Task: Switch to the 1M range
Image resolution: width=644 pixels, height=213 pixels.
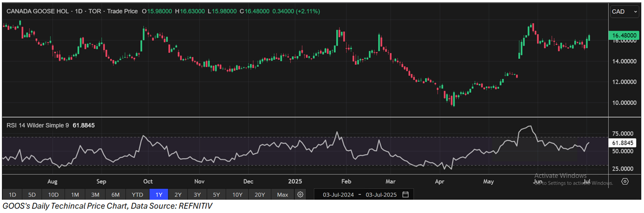Action: 75,194
